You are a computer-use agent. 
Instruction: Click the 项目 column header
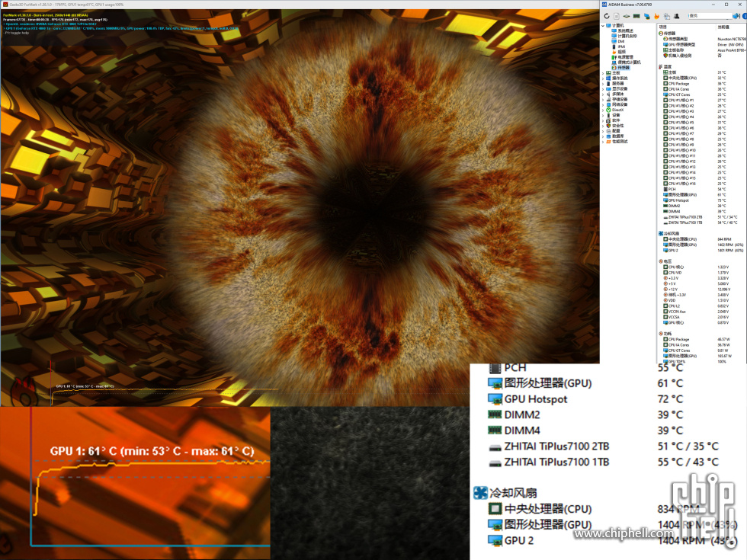[x=662, y=27]
